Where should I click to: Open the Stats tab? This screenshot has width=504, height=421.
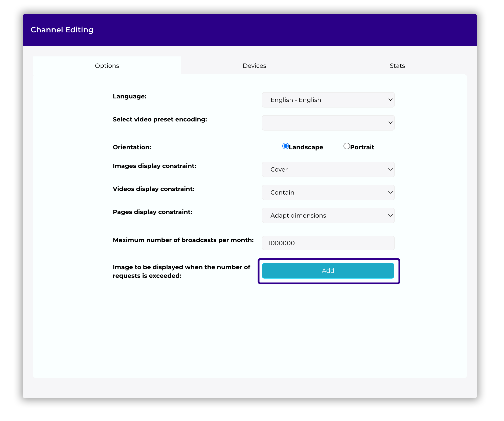[397, 66]
